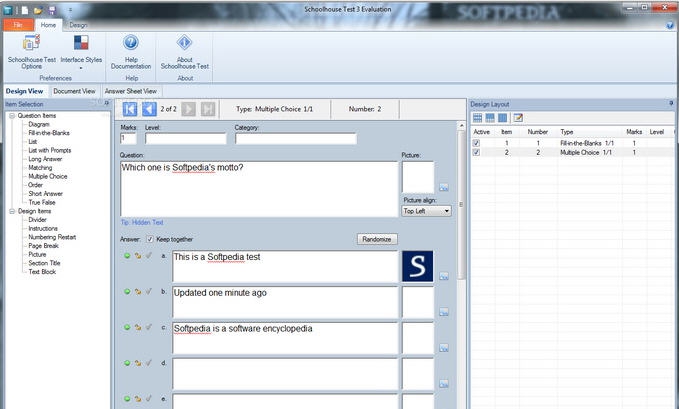
Task: Select Matching in Question Items tree
Action: point(40,168)
